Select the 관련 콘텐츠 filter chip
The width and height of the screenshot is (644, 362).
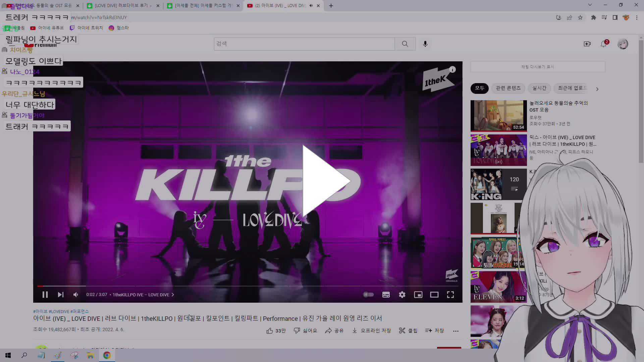pos(508,88)
